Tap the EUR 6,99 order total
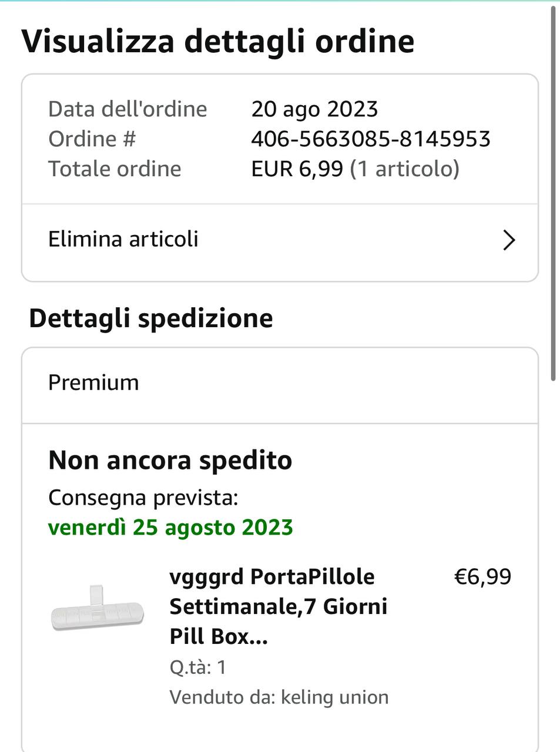This screenshot has width=560, height=752. (x=297, y=169)
